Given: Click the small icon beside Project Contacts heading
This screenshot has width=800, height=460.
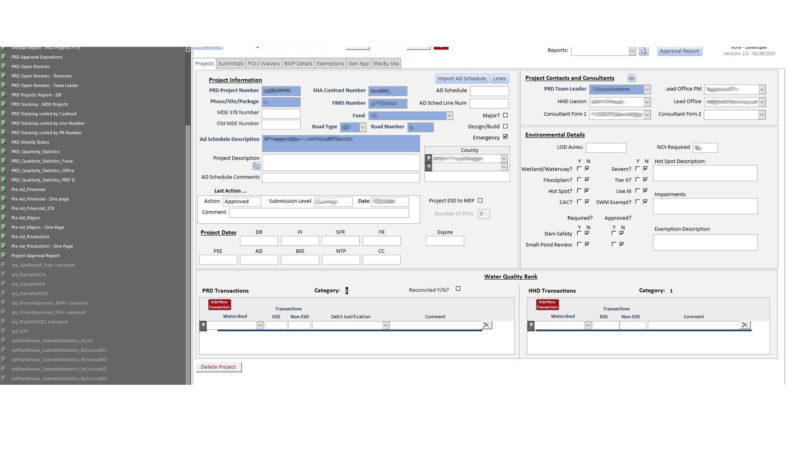Looking at the screenshot, I should [631, 78].
